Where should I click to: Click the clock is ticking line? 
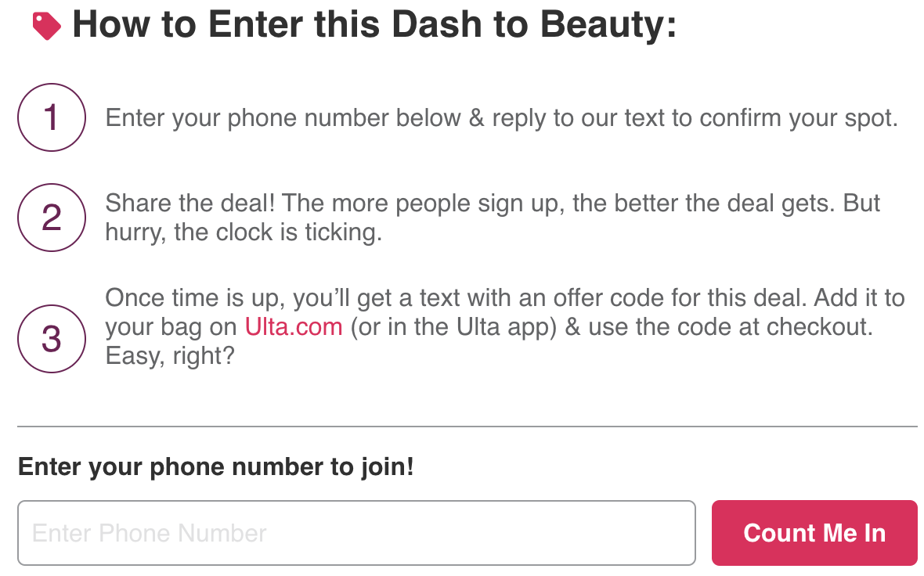[x=244, y=232]
